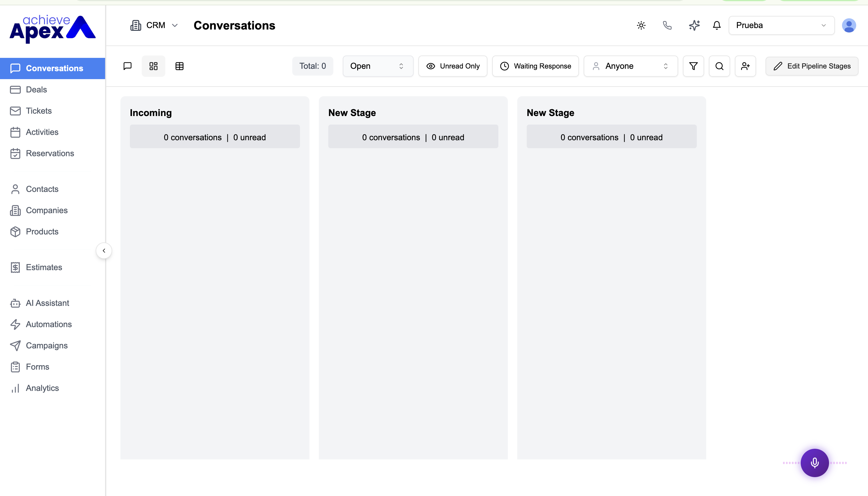Click the Incoming stage header
This screenshot has width=868, height=496.
(x=151, y=113)
